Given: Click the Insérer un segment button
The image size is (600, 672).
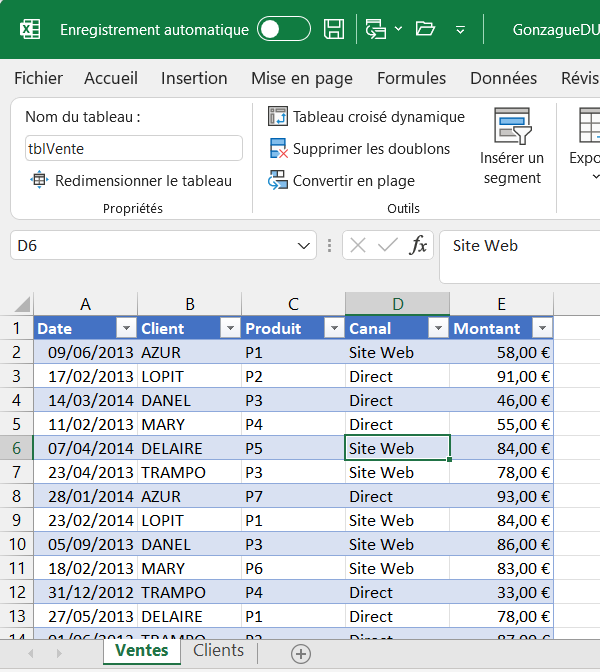Looking at the screenshot, I should tap(512, 147).
